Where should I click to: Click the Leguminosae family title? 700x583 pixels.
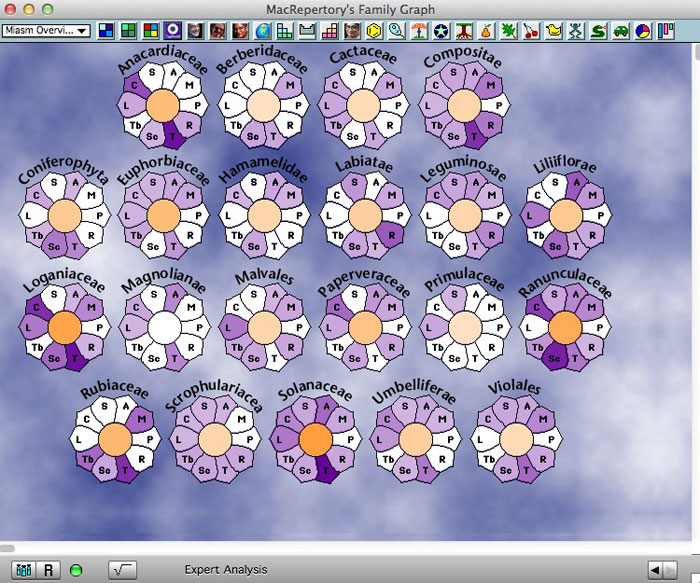[x=463, y=169]
